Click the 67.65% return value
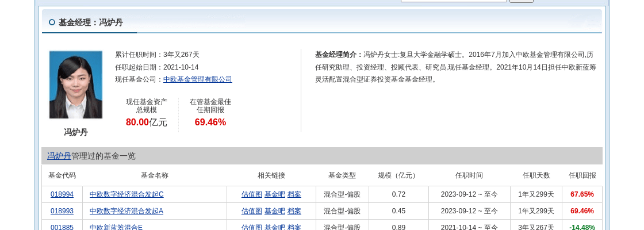 point(582,194)
